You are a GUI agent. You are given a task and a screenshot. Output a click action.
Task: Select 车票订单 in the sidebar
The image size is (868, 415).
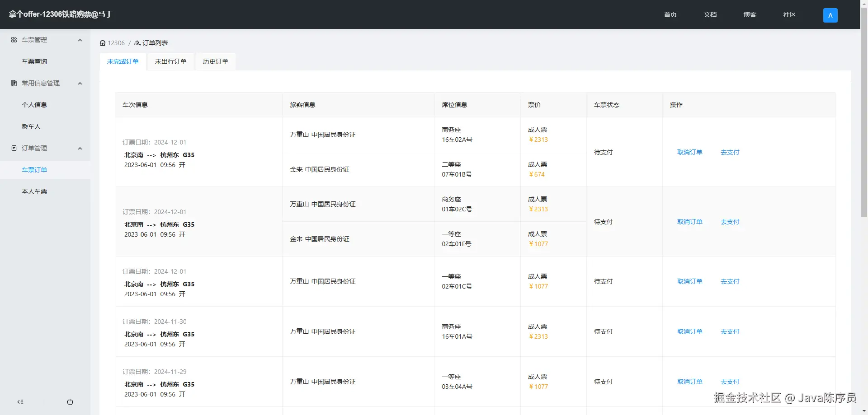[45, 170]
